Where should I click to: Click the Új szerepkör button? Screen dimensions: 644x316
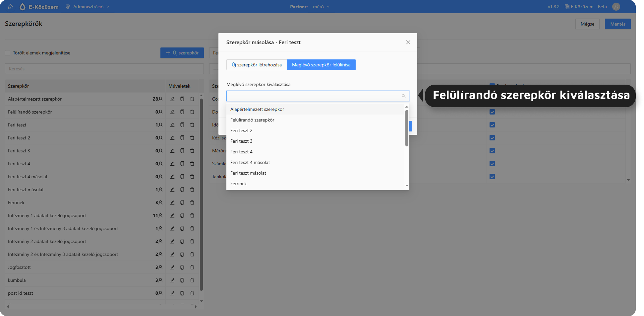point(182,53)
